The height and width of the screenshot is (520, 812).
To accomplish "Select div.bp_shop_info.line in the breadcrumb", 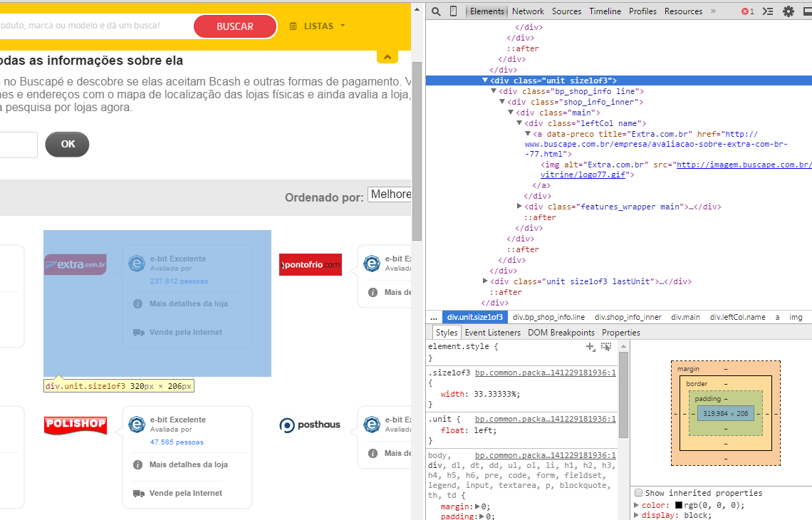I will pos(548,317).
